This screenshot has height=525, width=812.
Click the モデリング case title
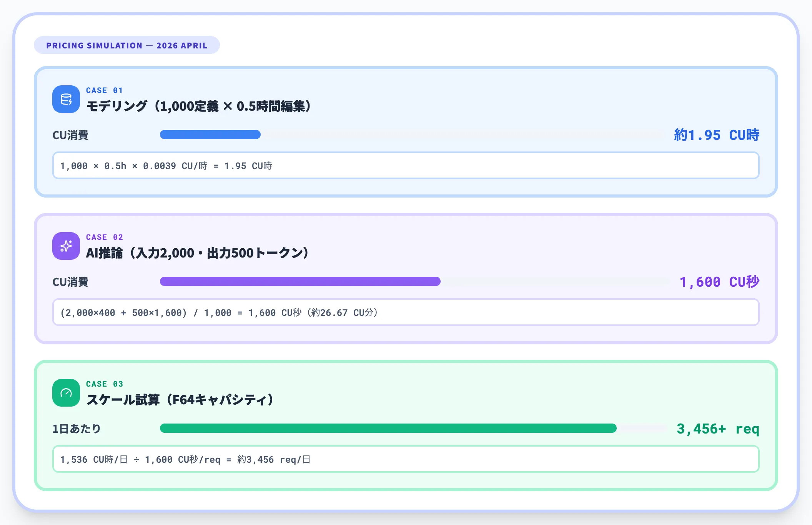tap(199, 106)
